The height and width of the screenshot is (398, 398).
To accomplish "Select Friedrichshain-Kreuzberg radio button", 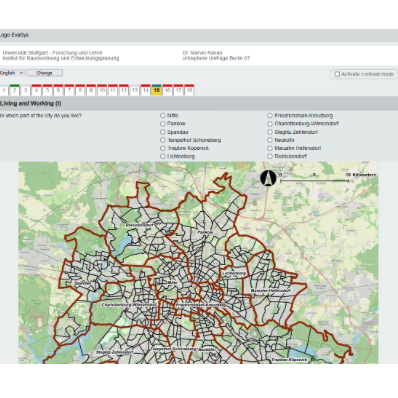I will pyautogui.click(x=270, y=115).
